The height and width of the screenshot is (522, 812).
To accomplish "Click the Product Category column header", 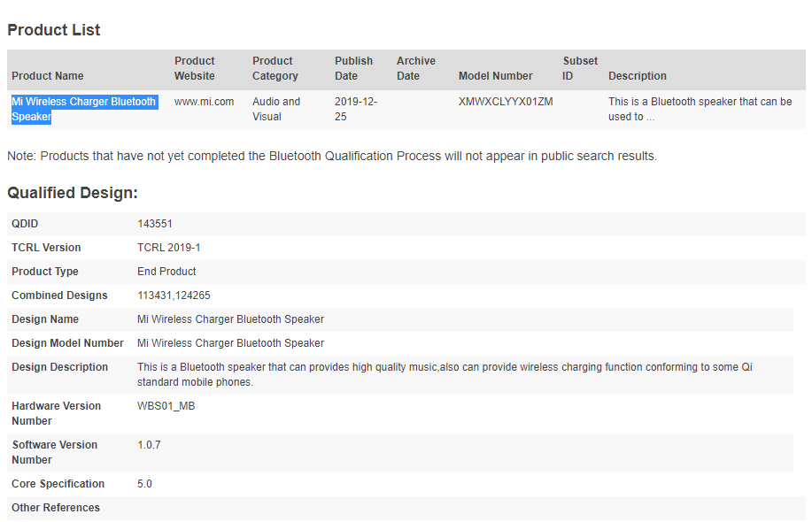I will (x=275, y=68).
